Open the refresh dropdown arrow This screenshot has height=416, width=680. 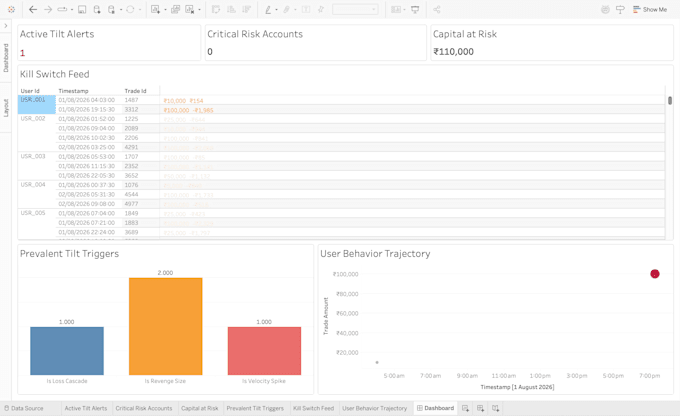tap(140, 10)
